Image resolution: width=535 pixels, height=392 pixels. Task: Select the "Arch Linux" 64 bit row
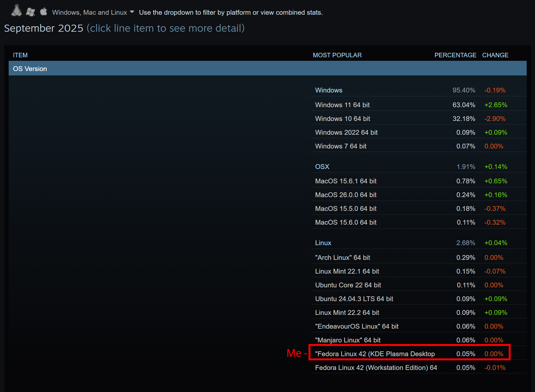(x=418, y=258)
